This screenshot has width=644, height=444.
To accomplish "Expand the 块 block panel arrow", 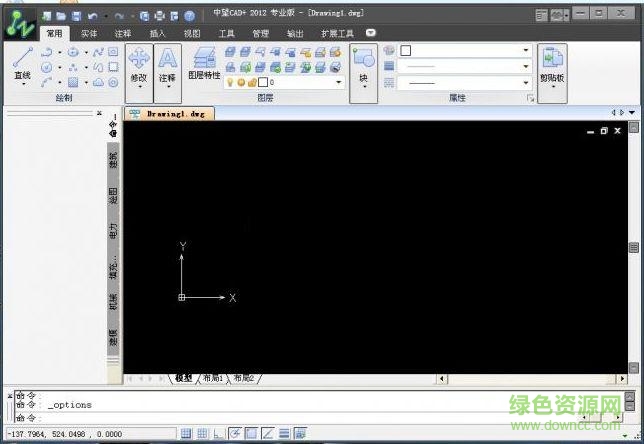I will (364, 87).
